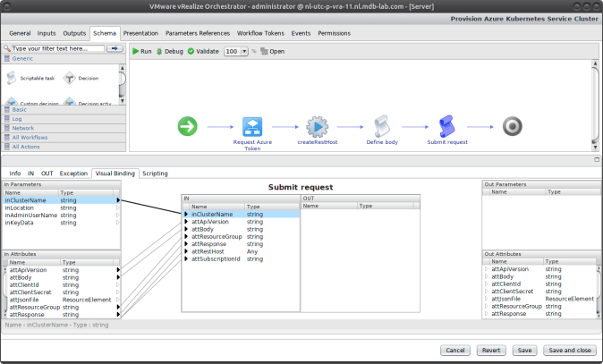Click the Submit request scriptable task

(446, 126)
